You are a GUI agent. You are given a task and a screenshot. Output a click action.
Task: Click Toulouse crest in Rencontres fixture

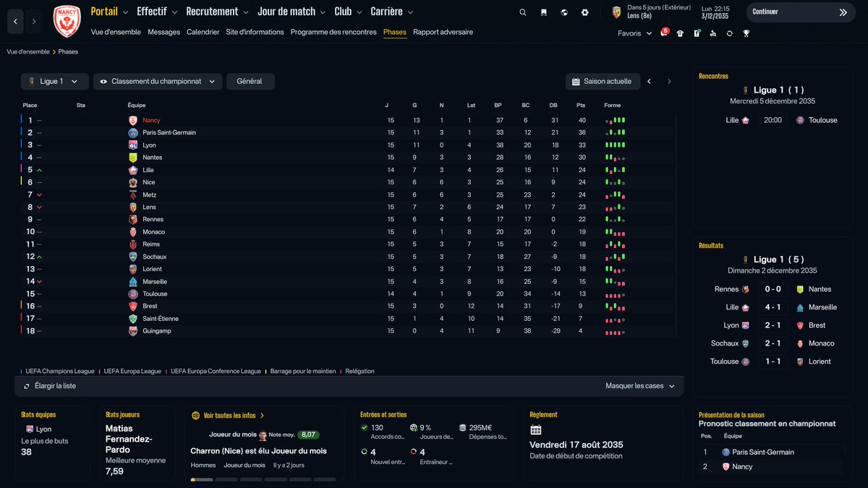(x=800, y=120)
